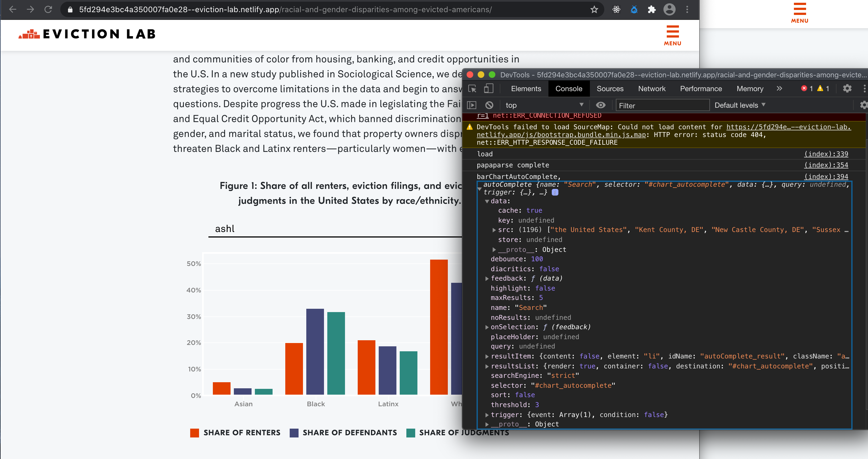Click the Eviction Lab logo
This screenshot has width=868, height=459.
pos(86,34)
